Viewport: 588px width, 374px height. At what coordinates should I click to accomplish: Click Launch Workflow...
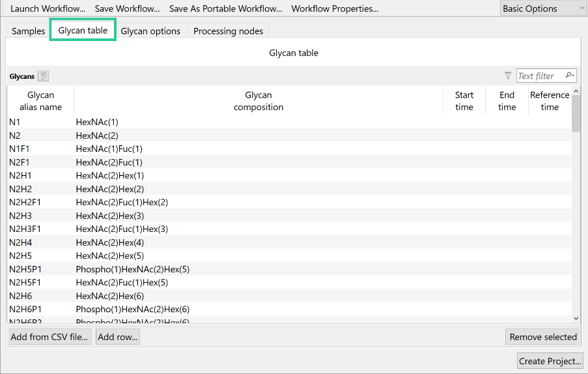click(x=48, y=8)
